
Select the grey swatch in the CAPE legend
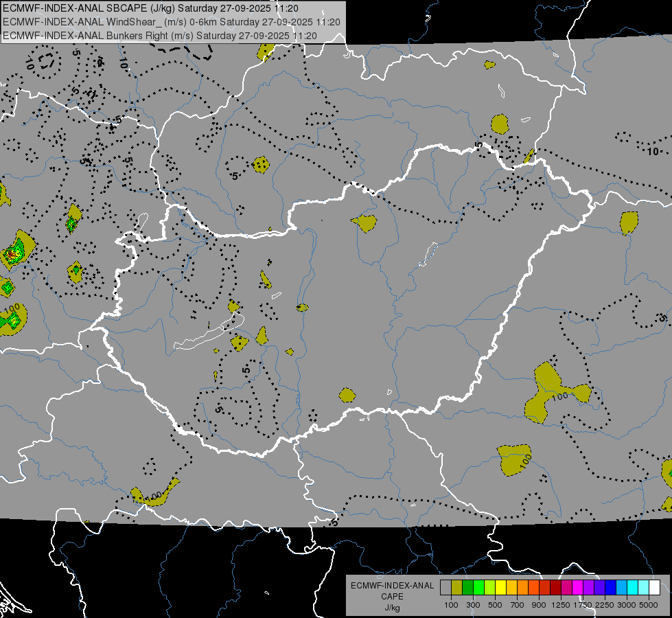click(x=445, y=588)
